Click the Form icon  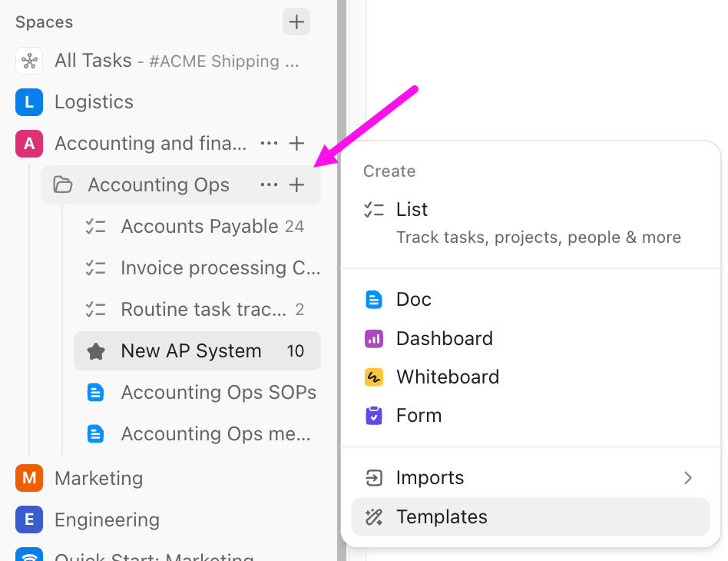(x=374, y=415)
